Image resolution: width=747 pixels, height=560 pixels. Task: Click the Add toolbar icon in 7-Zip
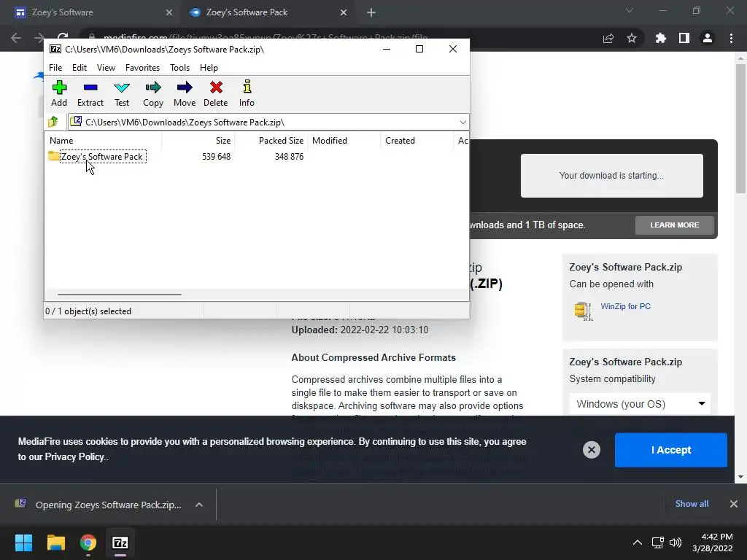tap(59, 93)
